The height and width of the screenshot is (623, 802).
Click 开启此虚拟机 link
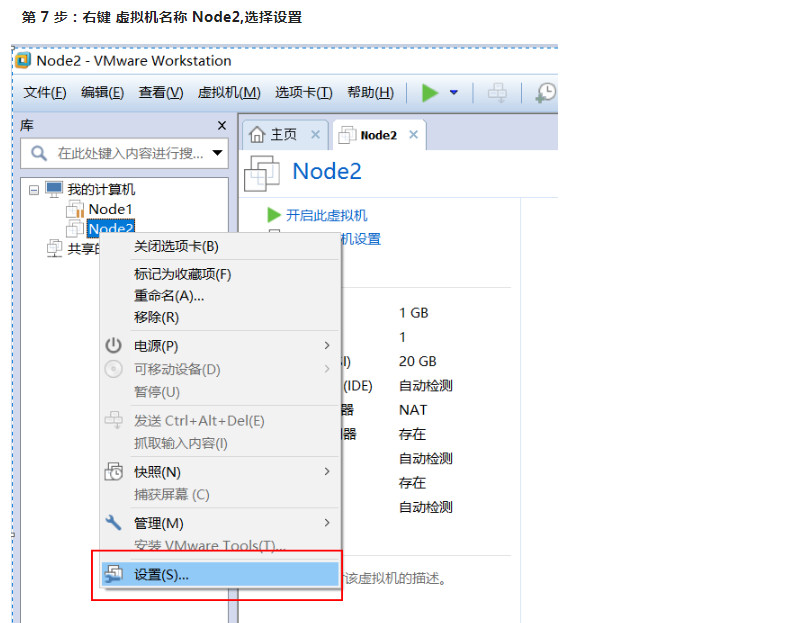pos(326,215)
